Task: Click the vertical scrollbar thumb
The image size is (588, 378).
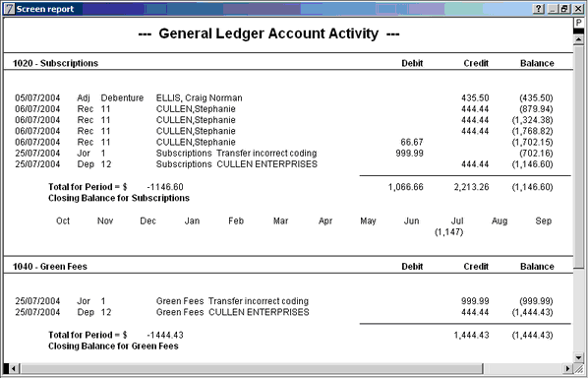Action: (578, 157)
